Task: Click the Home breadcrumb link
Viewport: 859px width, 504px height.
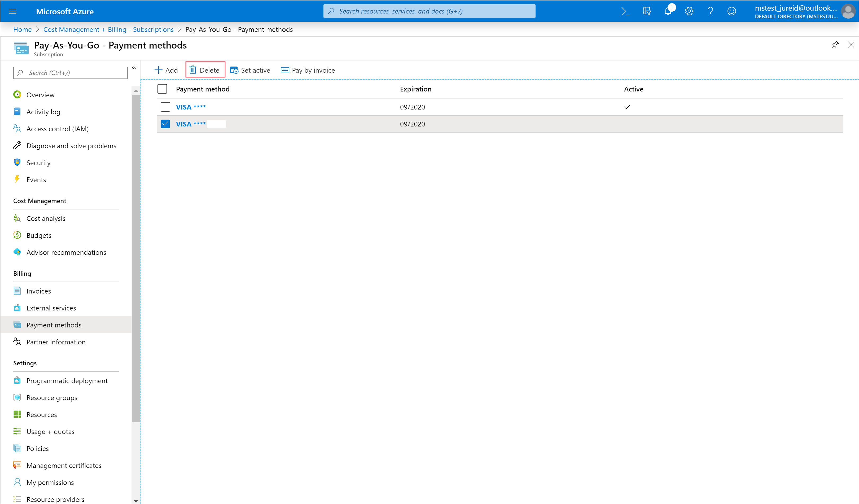Action: pyautogui.click(x=22, y=29)
